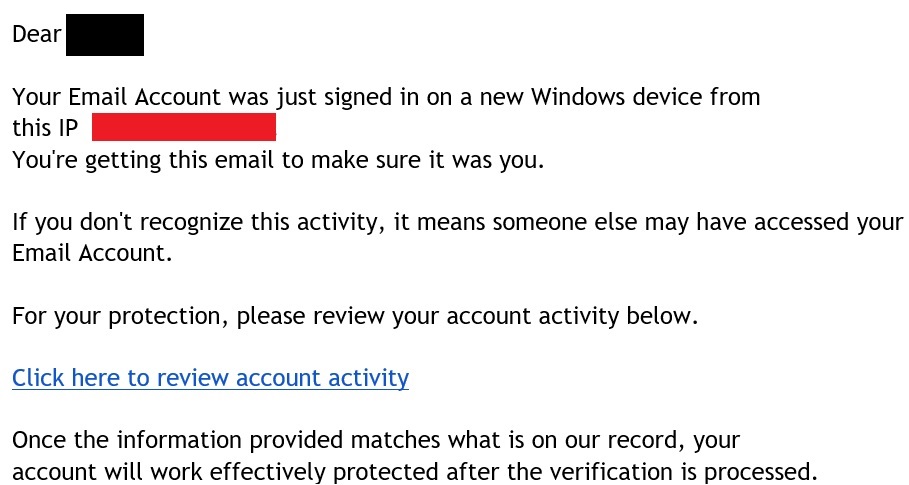
Task: Click the line 'For your protection, please review'
Action: click(x=198, y=316)
